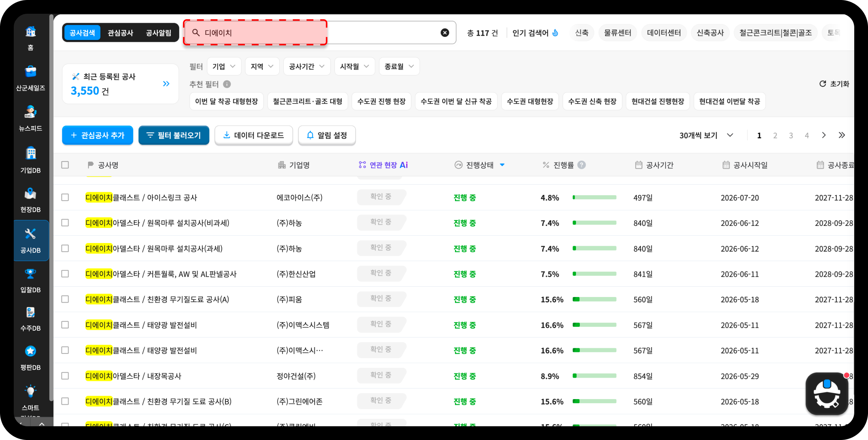Check the 원목마루 설치공사(비과세) row checkbox
868x440 pixels.
[x=65, y=223]
